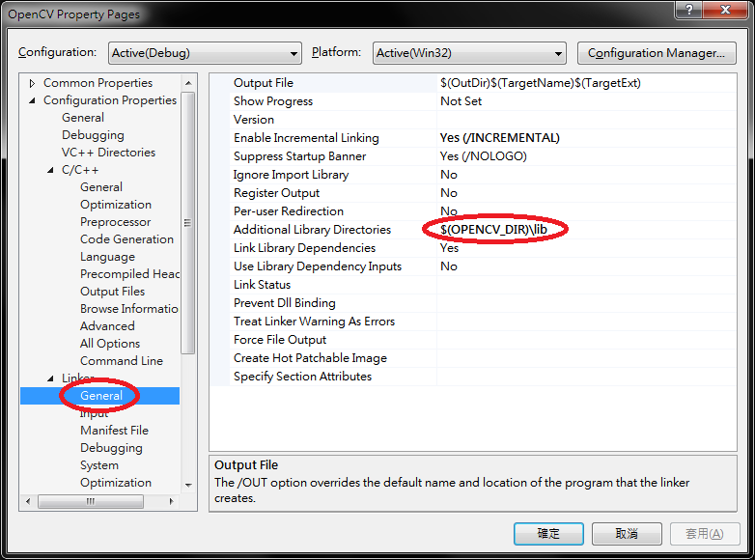
Task: Click Ignore Import Library value No
Action: pos(586,175)
